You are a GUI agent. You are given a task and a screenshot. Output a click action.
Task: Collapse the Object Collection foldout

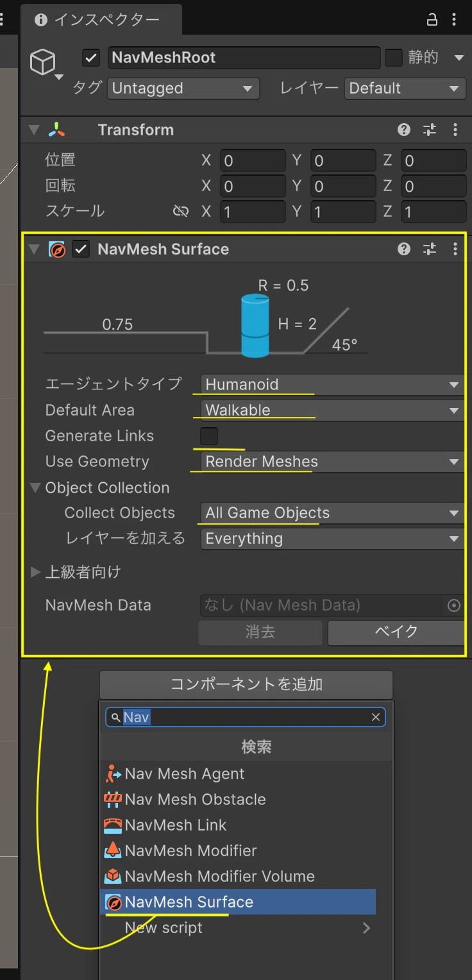[35, 488]
